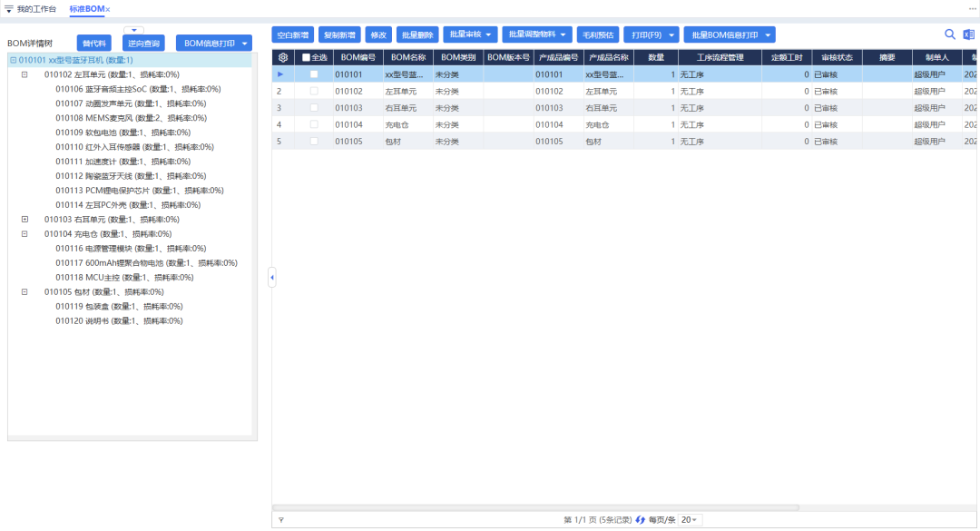980x531 pixels.
Task: Click the 充电仓 BOM名称 cell
Action: tap(408, 124)
